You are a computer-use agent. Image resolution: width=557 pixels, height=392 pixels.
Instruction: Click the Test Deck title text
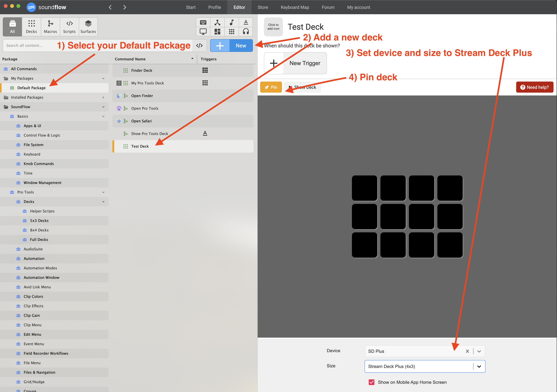305,27
